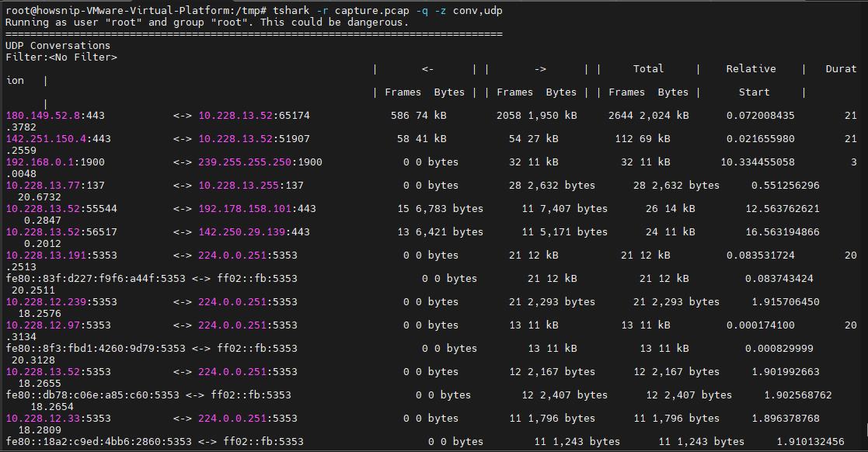Viewport: 868px width, 452px height.
Task: Click the mDNS source 10.228.13.191:5353
Action: tap(61, 255)
